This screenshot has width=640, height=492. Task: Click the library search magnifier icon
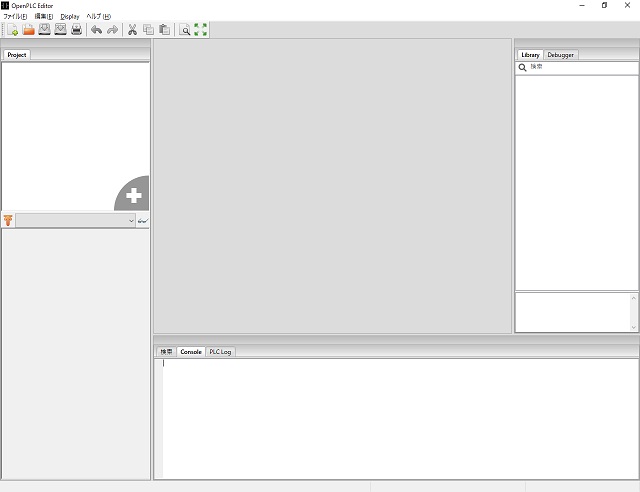(522, 68)
